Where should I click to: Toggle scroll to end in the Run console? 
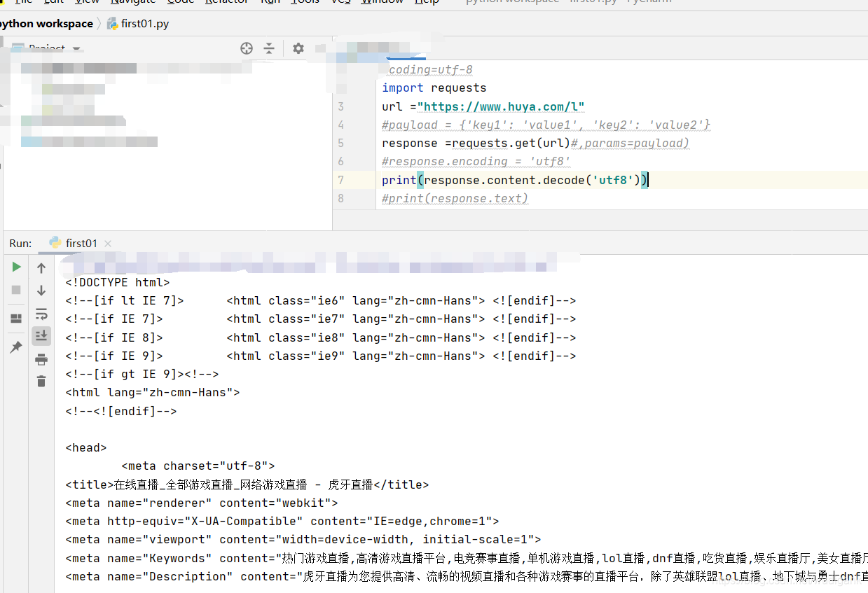point(41,336)
